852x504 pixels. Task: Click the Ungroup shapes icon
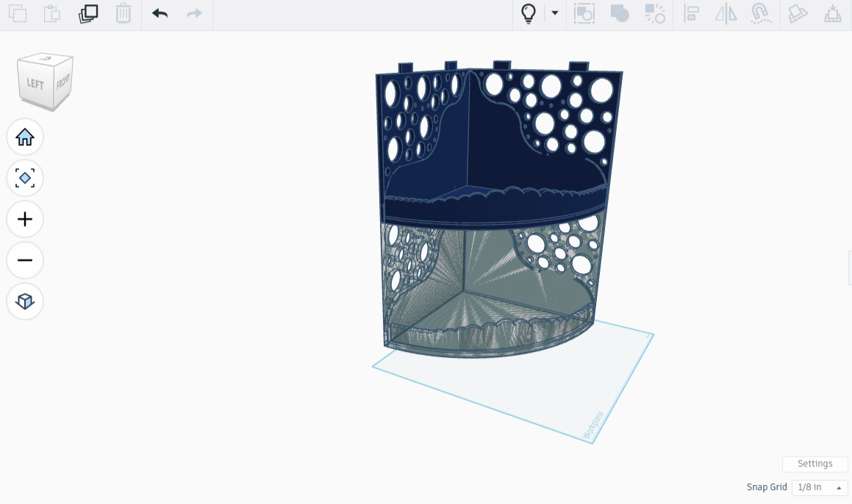click(x=655, y=13)
